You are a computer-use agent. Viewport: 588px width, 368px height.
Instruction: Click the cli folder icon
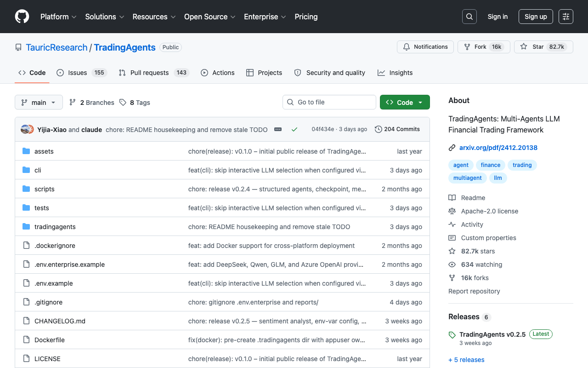pyautogui.click(x=26, y=170)
